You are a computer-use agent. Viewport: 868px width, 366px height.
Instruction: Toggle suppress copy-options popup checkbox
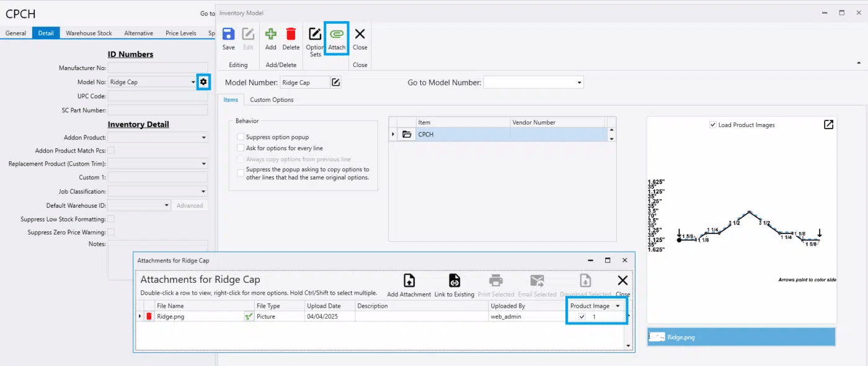coord(241,173)
